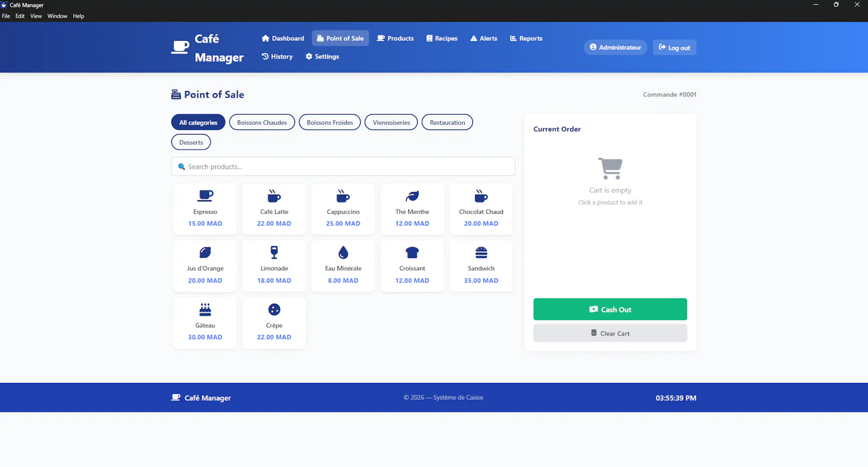868x467 pixels.
Task: Click the Chocolat Chaud mug icon
Action: point(481,195)
